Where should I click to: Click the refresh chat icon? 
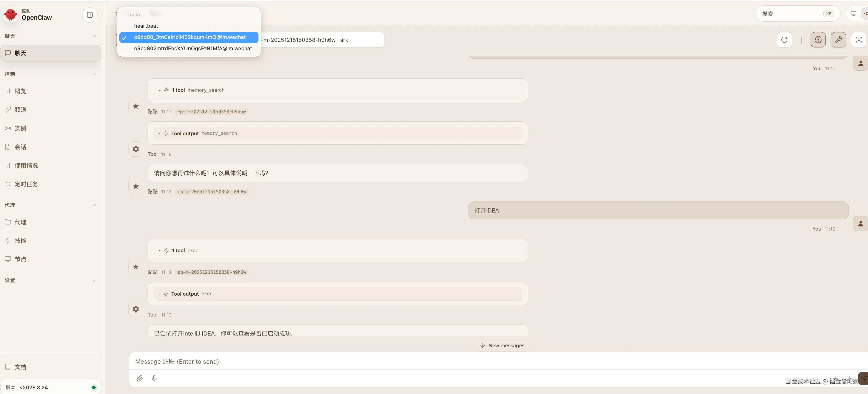point(784,40)
